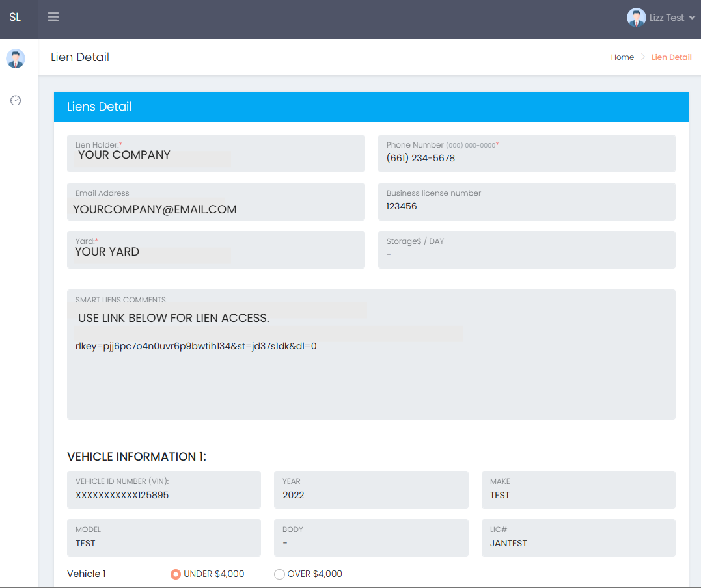
Task: Open the Home breadcrumb link
Action: pyautogui.click(x=622, y=57)
